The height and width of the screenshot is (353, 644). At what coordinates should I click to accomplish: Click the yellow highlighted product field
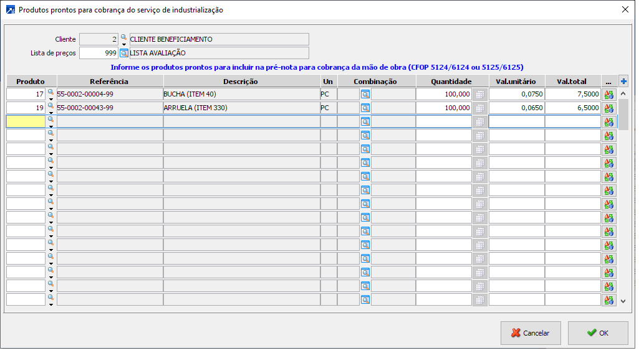tap(26, 121)
